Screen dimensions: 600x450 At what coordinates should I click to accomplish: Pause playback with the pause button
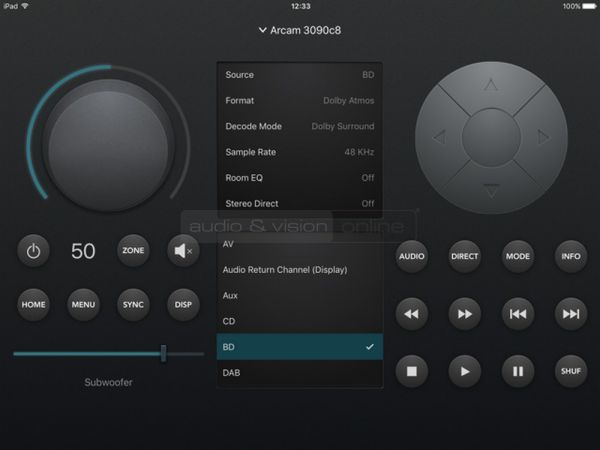[518, 371]
